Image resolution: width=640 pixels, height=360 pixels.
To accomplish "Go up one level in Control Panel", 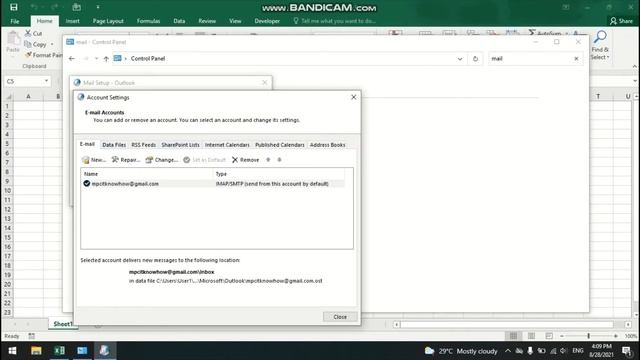I will [106, 59].
